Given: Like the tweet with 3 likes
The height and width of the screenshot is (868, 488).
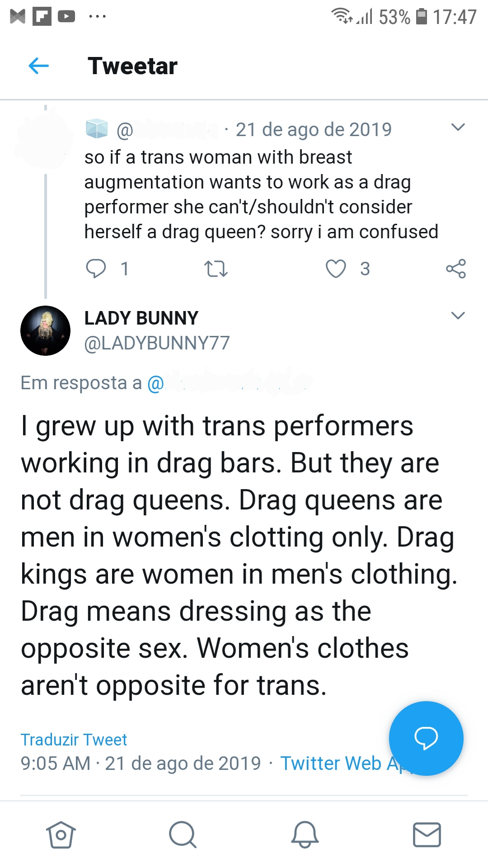Looking at the screenshot, I should (336, 269).
